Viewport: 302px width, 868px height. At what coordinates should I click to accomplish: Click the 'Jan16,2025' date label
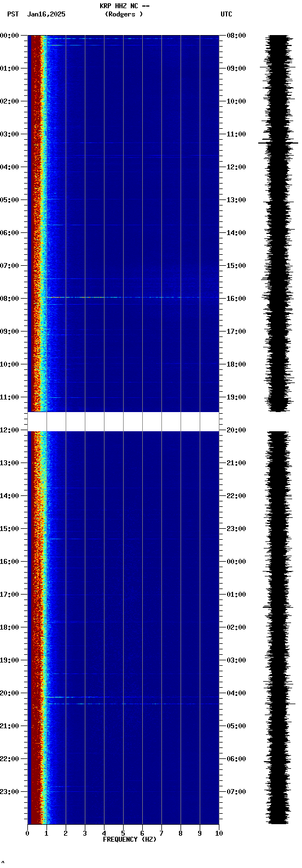coord(47,14)
